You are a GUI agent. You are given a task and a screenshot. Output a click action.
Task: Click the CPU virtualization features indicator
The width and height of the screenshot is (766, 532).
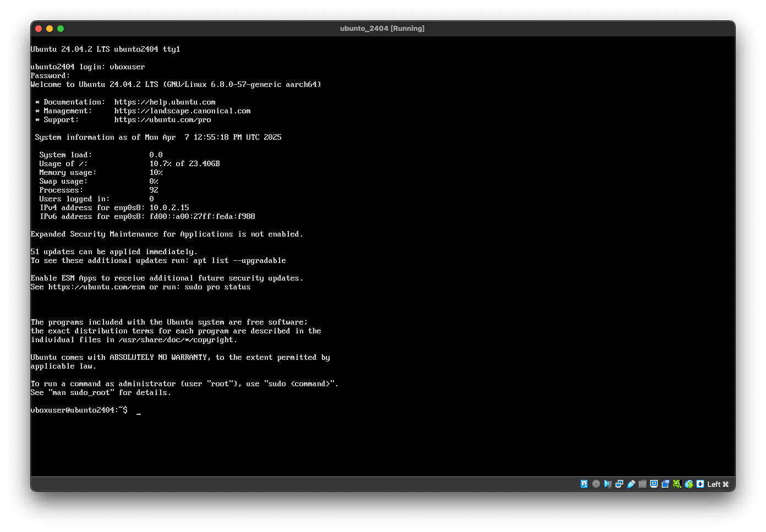tap(677, 484)
